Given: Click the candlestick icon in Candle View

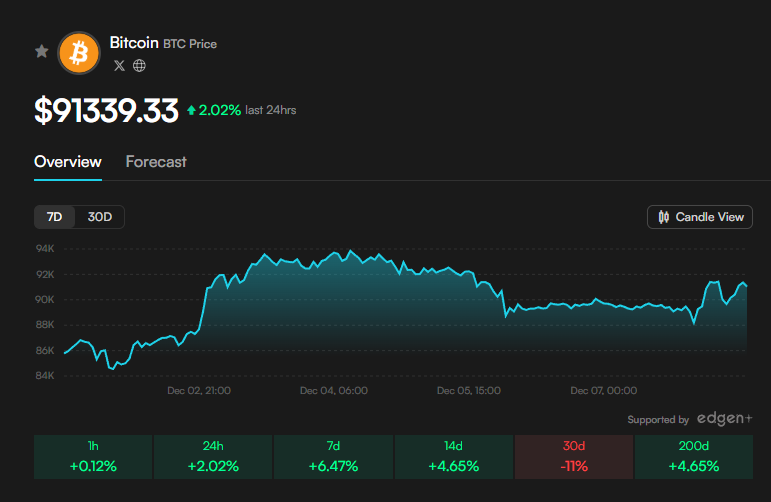Looking at the screenshot, I should pos(664,217).
